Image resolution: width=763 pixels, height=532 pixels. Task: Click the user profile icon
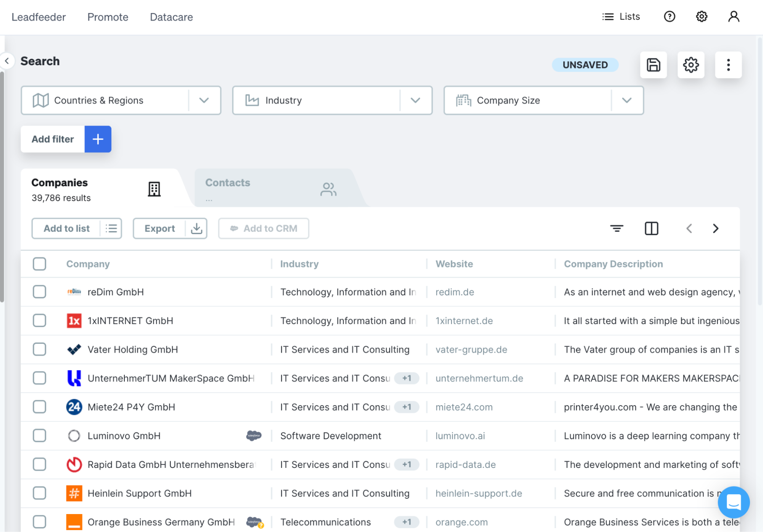pos(733,16)
